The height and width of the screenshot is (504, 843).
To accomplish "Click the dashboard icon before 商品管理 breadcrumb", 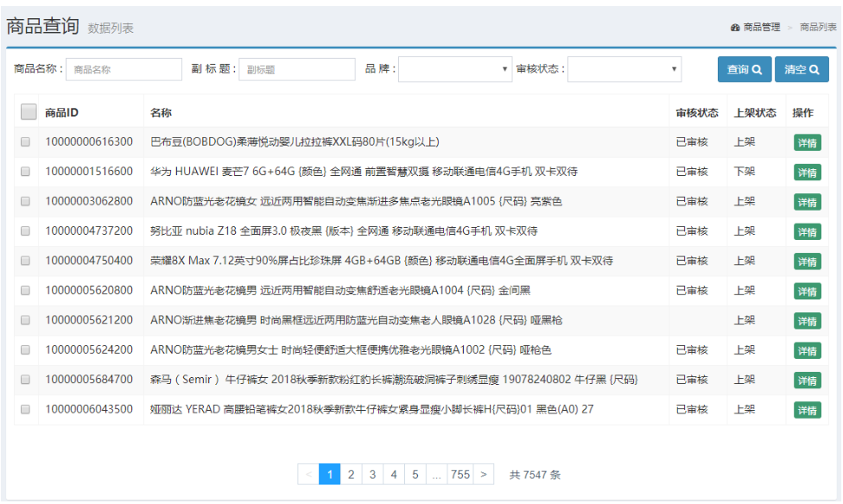I will 733,27.
